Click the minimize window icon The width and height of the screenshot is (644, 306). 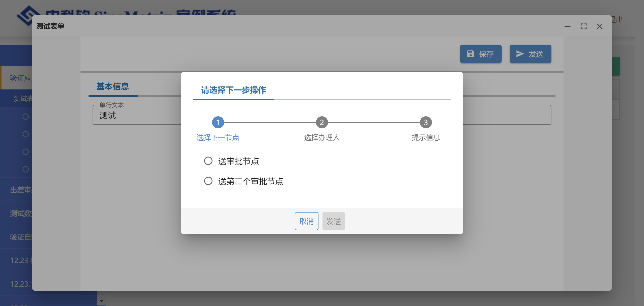(568, 26)
